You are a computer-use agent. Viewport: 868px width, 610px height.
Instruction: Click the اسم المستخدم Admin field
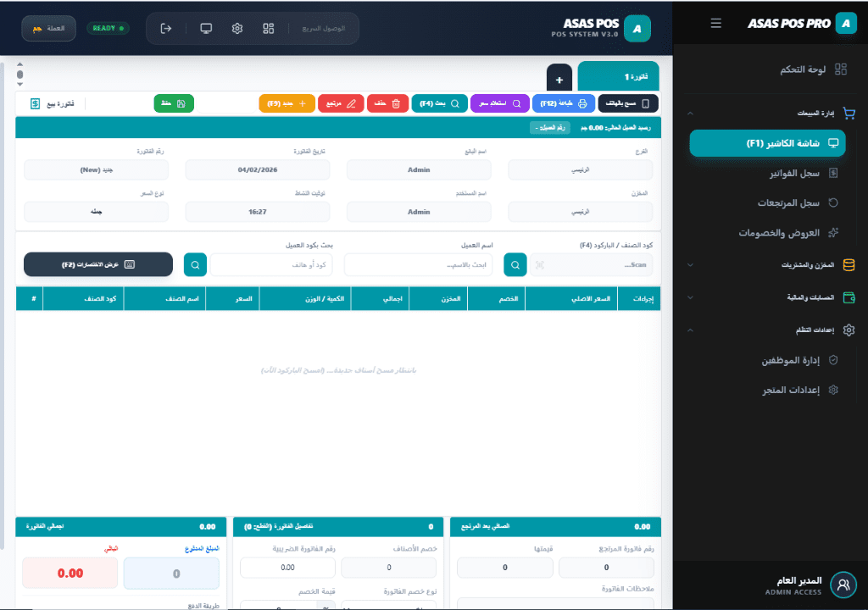(419, 212)
